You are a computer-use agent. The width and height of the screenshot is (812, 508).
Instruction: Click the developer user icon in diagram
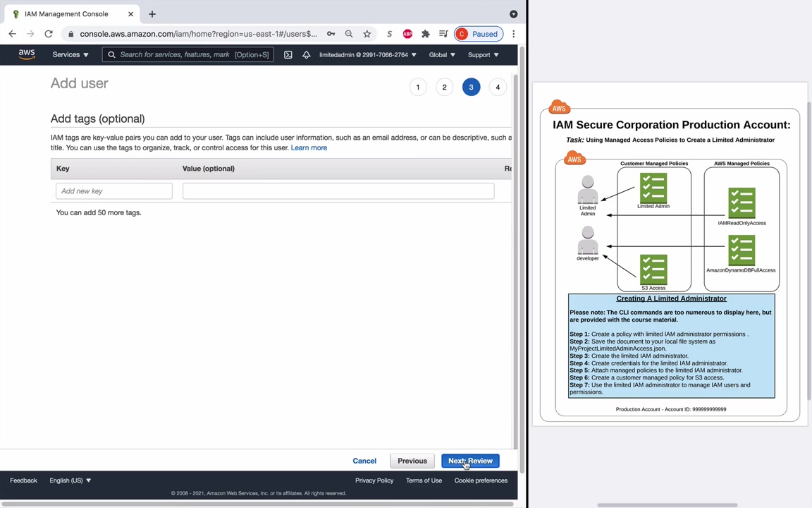588,240
